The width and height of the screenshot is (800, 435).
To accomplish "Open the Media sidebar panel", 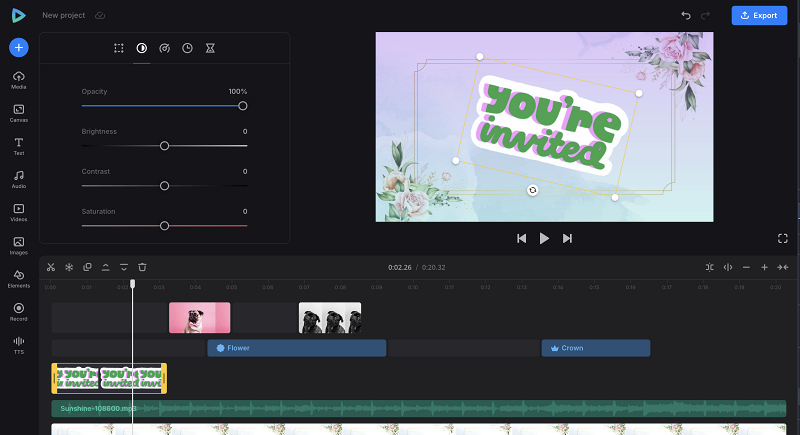I will click(x=19, y=80).
